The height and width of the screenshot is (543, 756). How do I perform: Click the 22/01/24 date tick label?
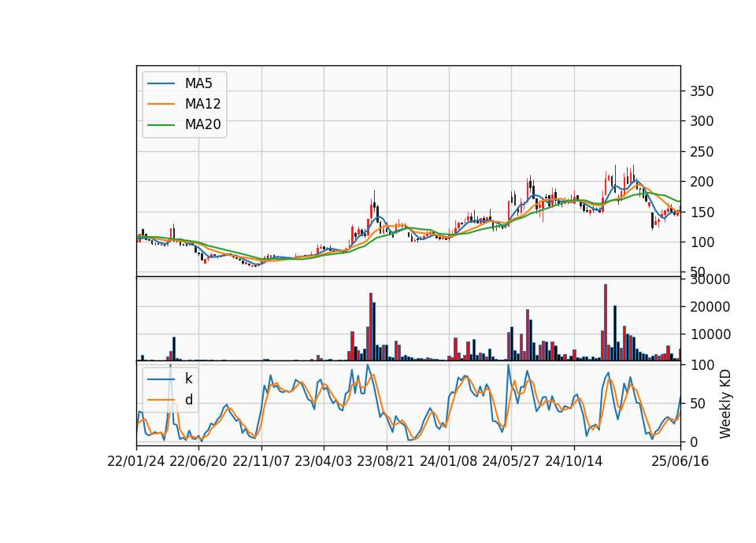[x=136, y=461]
